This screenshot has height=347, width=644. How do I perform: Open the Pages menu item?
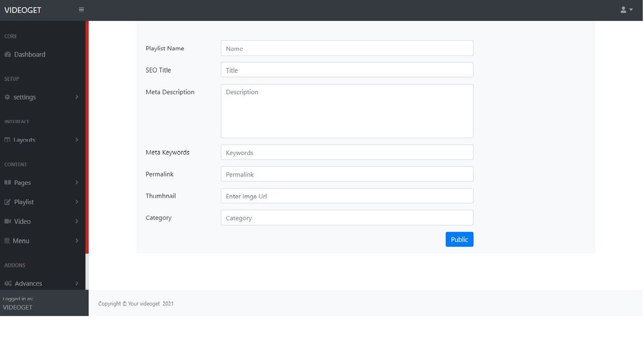(23, 182)
